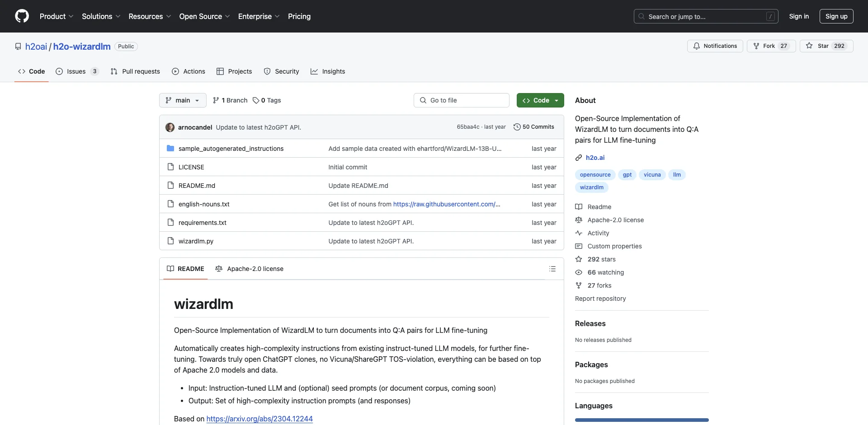This screenshot has height=425, width=868.
Task: Open arnocandel's user profile link
Action: click(195, 127)
